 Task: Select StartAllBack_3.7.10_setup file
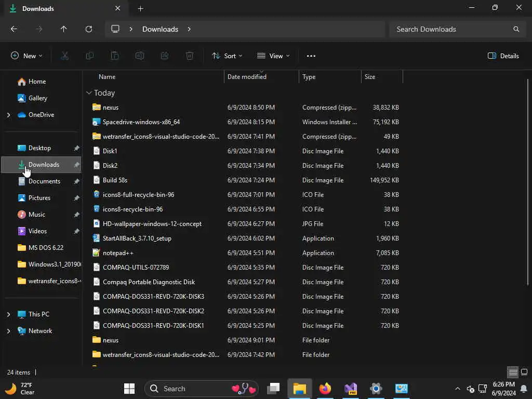click(137, 238)
